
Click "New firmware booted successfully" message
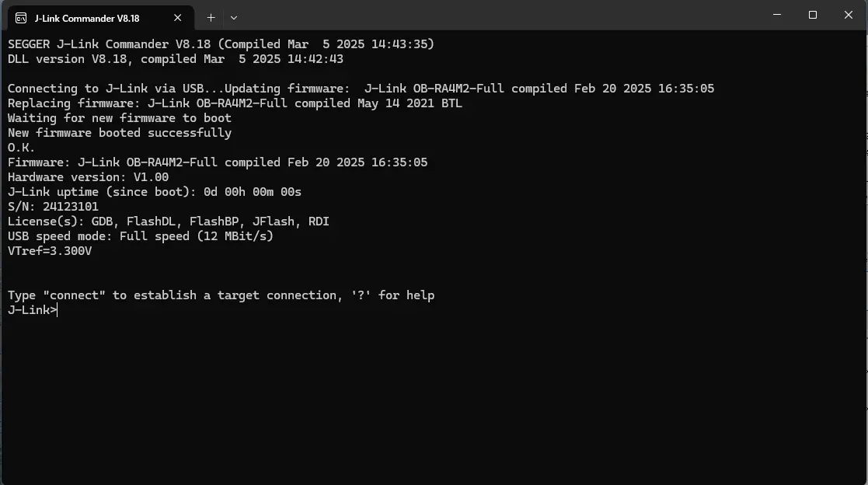[x=119, y=133]
